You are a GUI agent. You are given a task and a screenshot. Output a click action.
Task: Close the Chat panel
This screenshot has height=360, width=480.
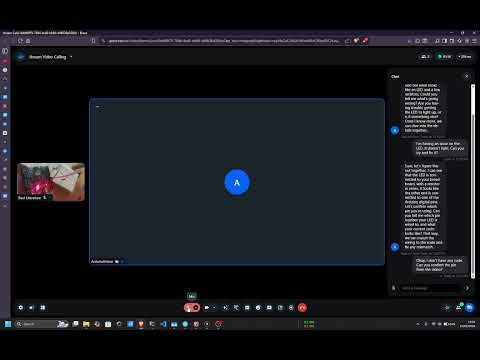pyautogui.click(x=466, y=76)
